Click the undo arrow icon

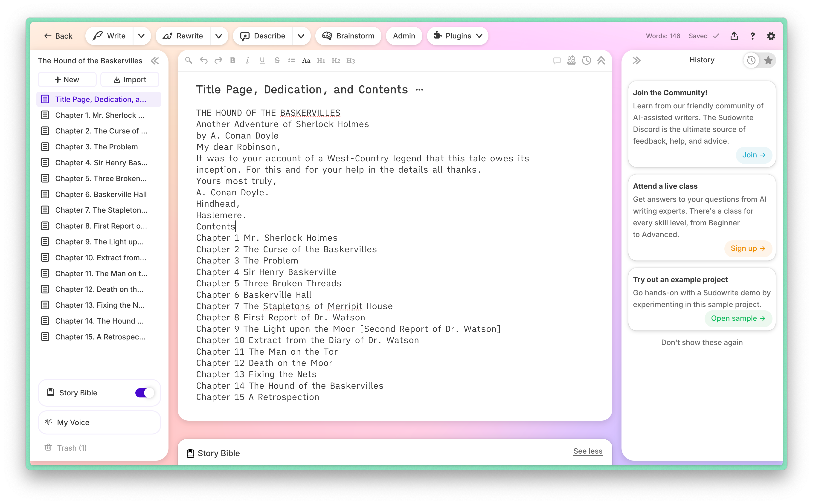(203, 60)
